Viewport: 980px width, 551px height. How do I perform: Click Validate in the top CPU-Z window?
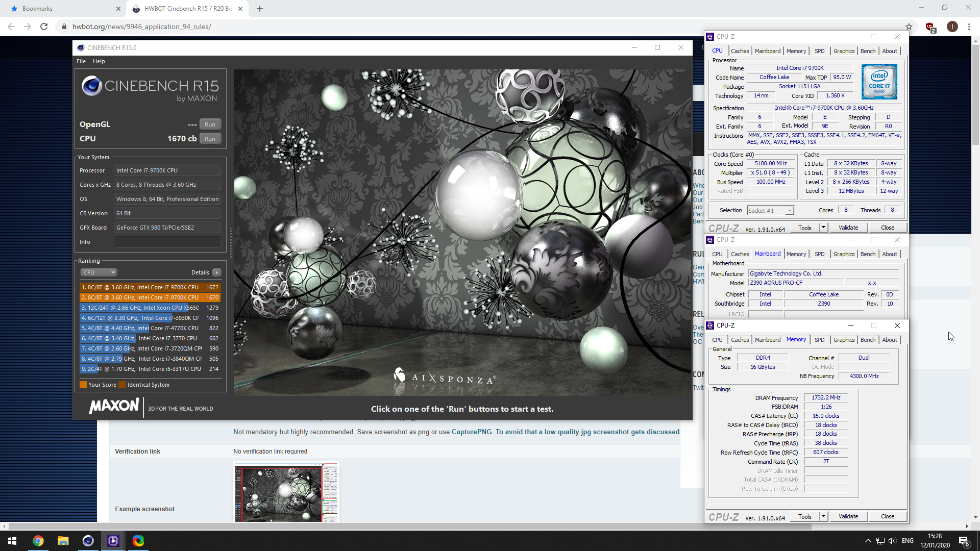(848, 228)
